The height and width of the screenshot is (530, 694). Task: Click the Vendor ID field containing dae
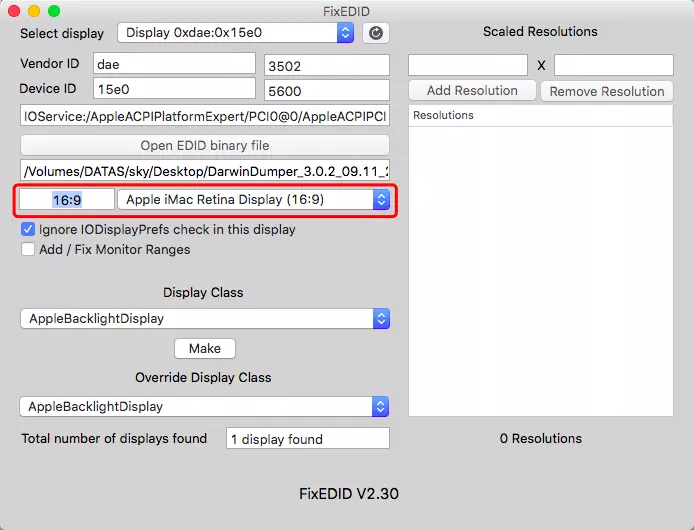click(174, 64)
